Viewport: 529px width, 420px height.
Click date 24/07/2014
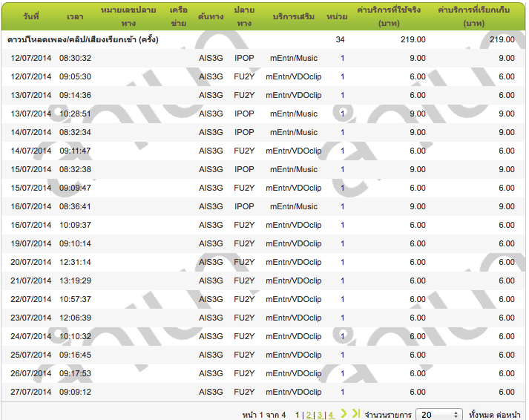click(x=30, y=336)
